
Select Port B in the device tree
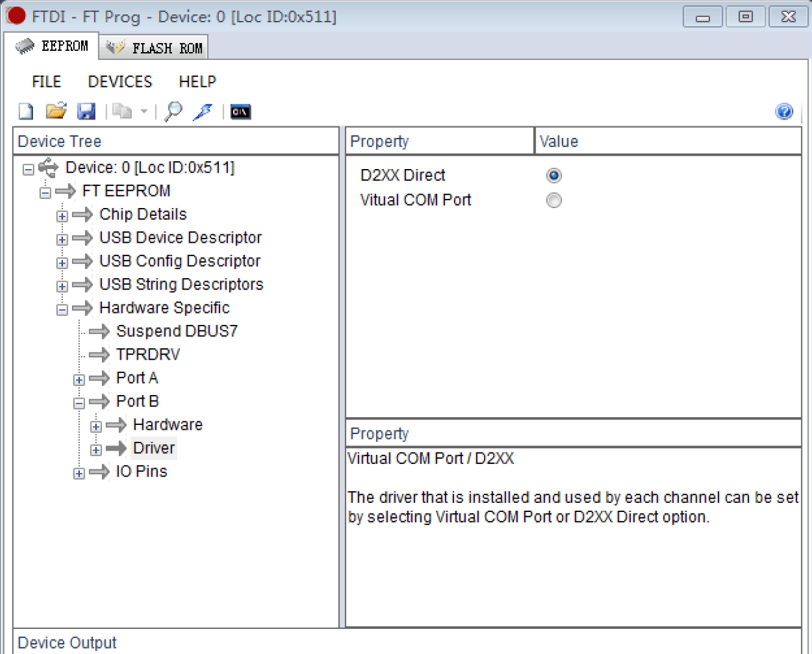(137, 401)
